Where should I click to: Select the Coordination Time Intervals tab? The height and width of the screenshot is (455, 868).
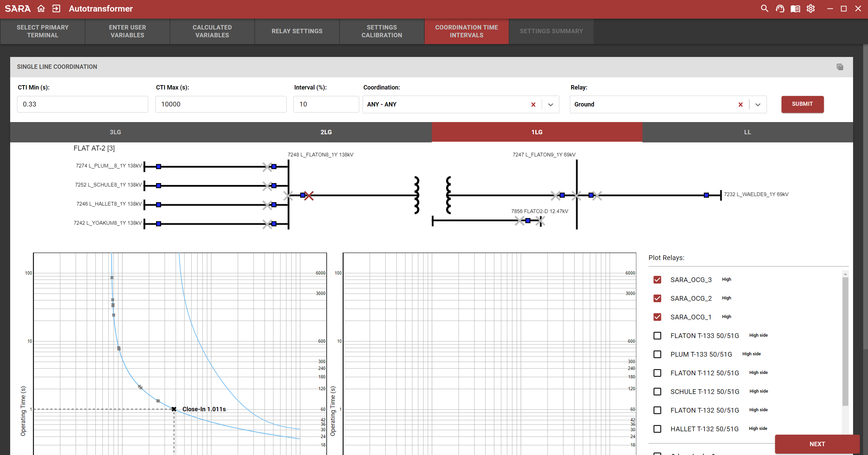pos(467,31)
